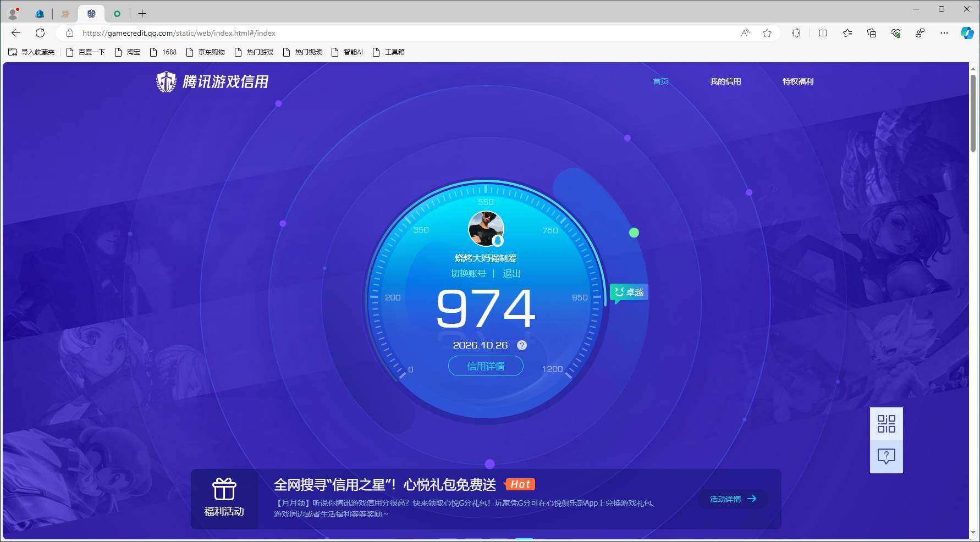Go back with the browser back arrow
This screenshot has width=980, height=542.
pos(16,33)
